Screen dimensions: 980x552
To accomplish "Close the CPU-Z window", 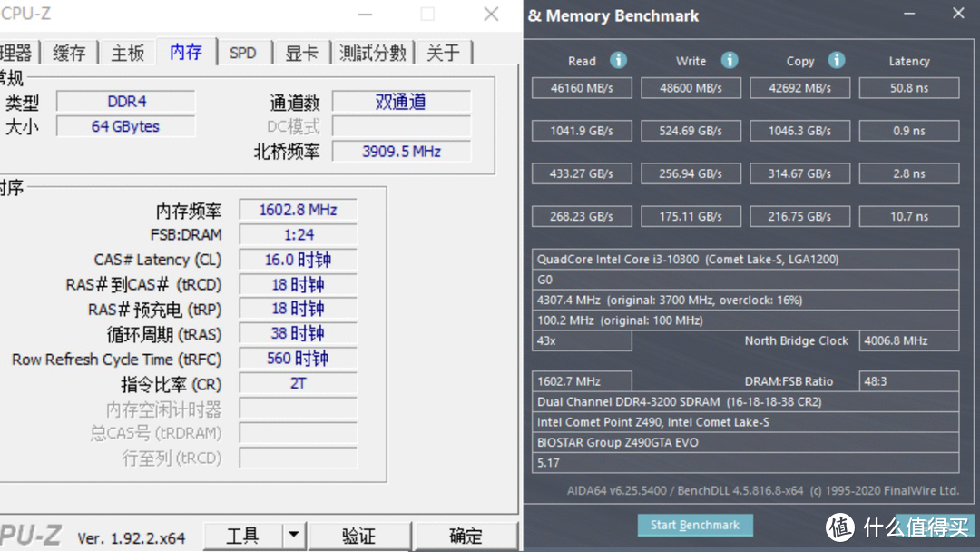I will pos(491,14).
